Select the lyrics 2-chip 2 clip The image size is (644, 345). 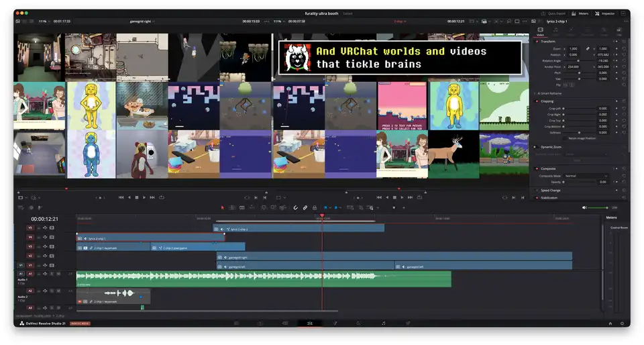(x=299, y=229)
